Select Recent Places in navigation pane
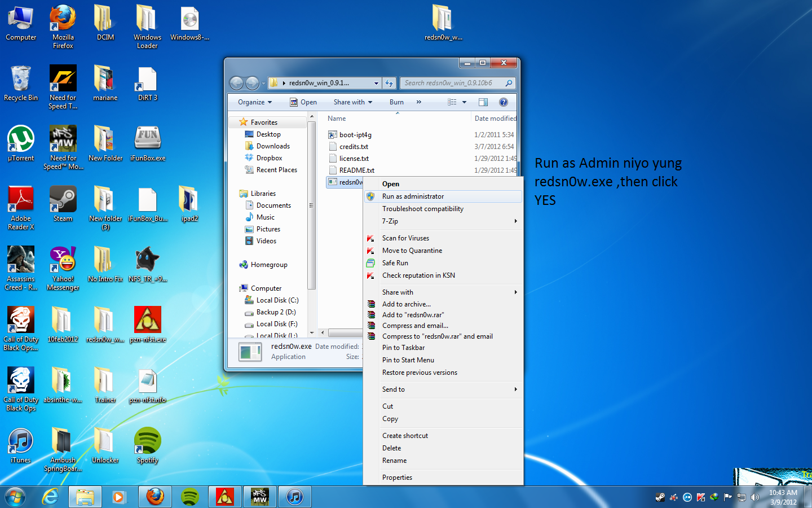 276,170
